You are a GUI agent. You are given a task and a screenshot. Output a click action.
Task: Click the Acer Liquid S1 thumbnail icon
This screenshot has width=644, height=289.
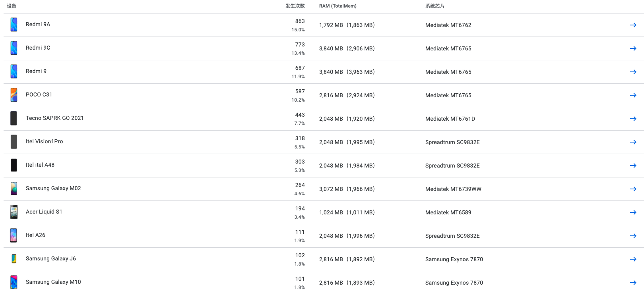[x=14, y=212]
